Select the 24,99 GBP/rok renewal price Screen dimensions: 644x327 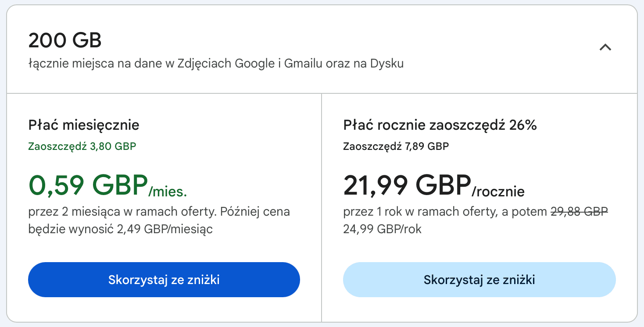click(x=380, y=228)
